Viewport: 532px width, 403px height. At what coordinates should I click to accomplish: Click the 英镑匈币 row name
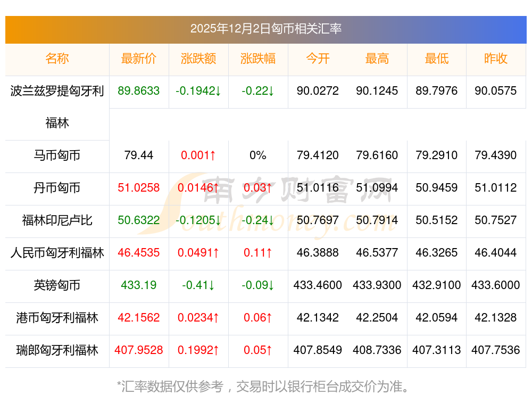coord(57,285)
